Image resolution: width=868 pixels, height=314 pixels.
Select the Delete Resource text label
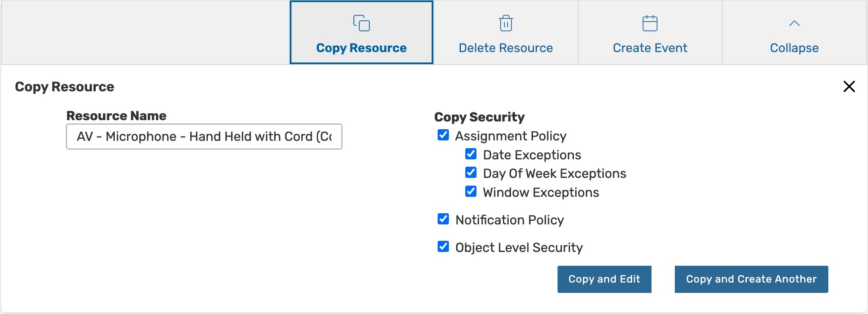tap(505, 48)
